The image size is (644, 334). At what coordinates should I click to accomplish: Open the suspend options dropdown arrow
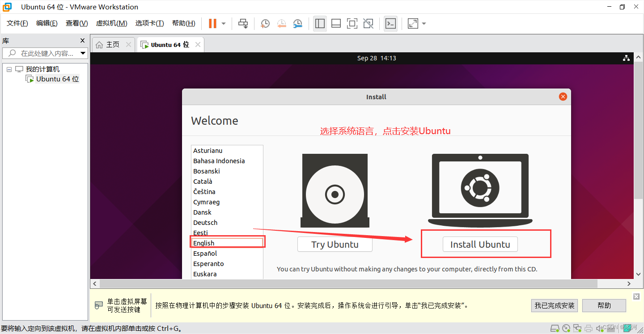pyautogui.click(x=223, y=23)
